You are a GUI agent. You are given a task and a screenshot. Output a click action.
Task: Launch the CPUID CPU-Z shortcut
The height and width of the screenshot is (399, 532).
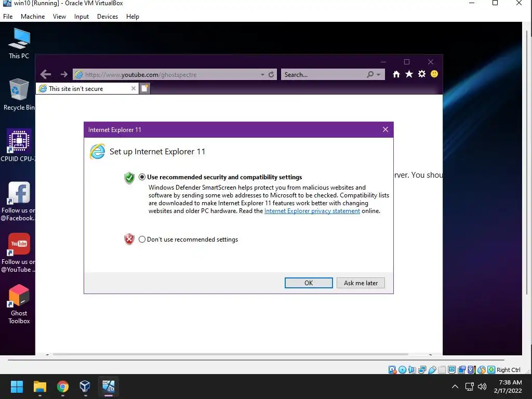click(18, 145)
